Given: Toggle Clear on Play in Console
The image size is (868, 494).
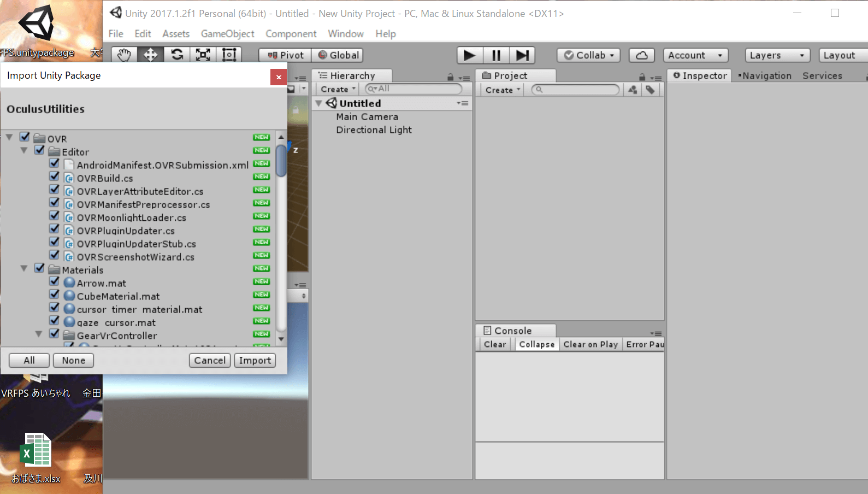Looking at the screenshot, I should (x=591, y=344).
